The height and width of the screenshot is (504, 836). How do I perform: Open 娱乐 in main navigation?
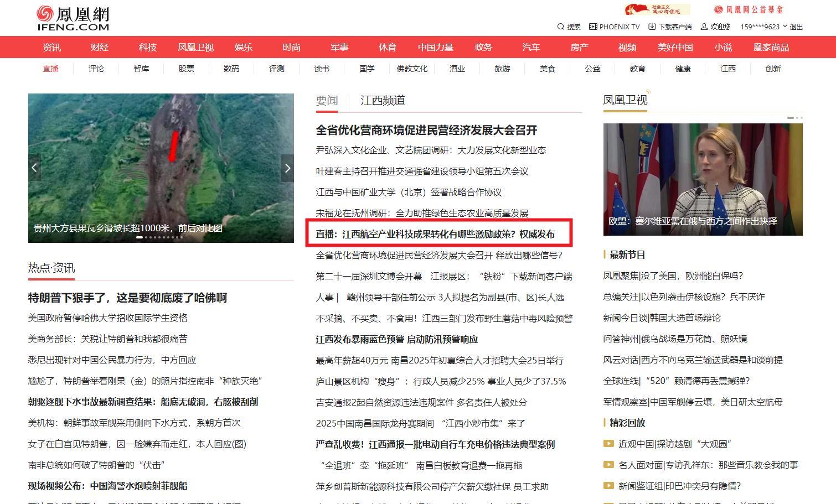(244, 47)
